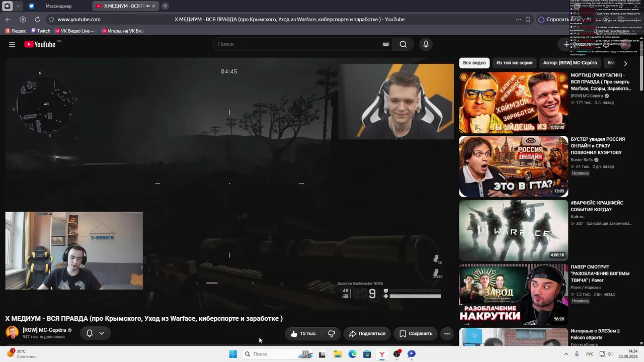Select the Автор: [RGW] MC-Серёга chip

click(570, 63)
